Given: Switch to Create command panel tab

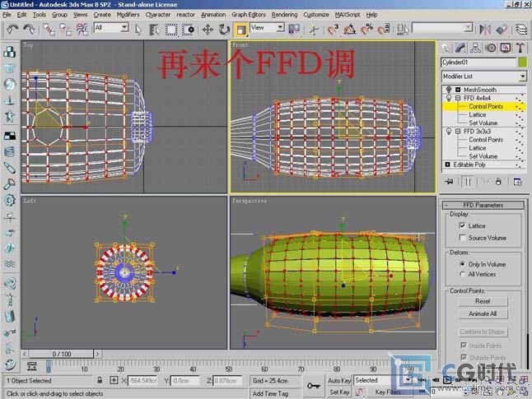Looking at the screenshot, I should (446, 49).
